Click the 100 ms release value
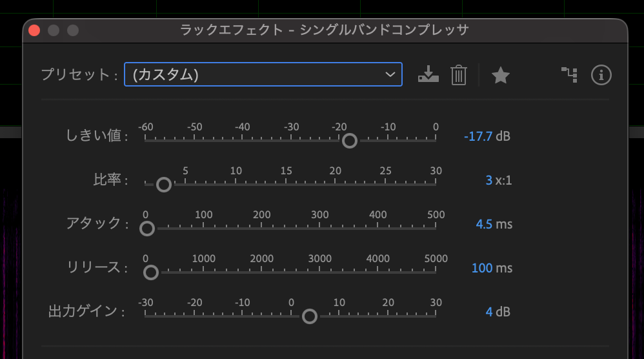The image size is (644, 359). (481, 268)
